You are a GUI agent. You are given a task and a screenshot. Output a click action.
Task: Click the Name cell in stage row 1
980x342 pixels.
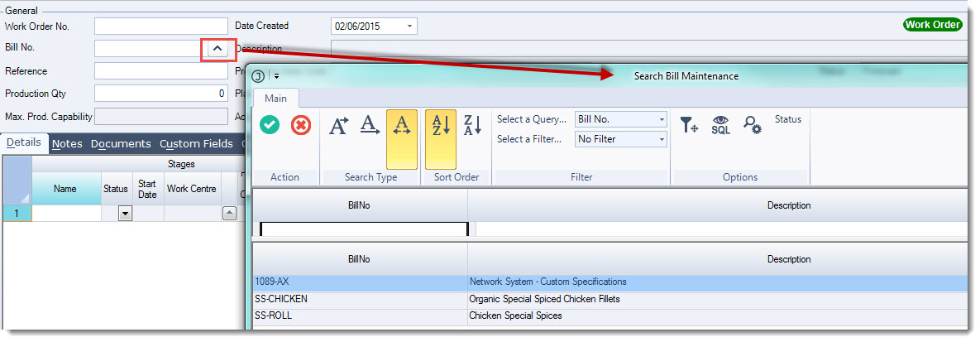(x=66, y=214)
